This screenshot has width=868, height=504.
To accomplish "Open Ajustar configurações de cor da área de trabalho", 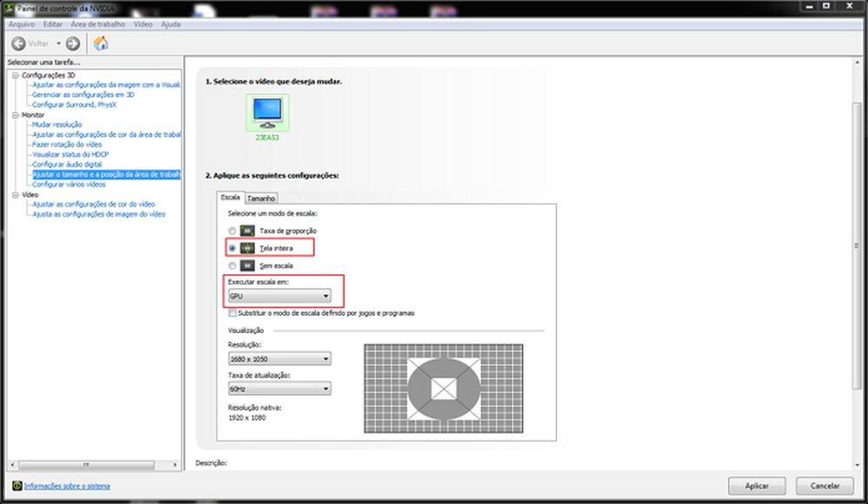I will (x=106, y=134).
